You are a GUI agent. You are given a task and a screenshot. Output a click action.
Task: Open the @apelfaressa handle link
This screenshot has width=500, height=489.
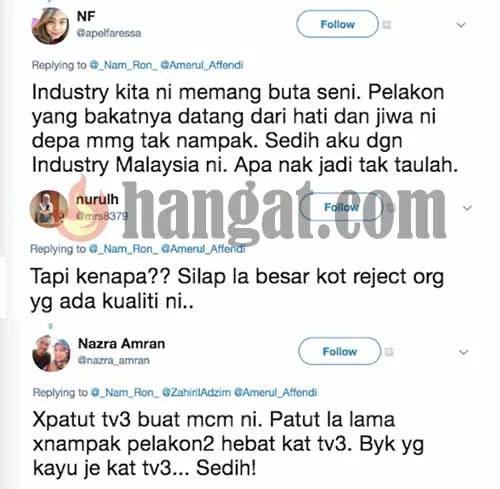[x=109, y=33]
